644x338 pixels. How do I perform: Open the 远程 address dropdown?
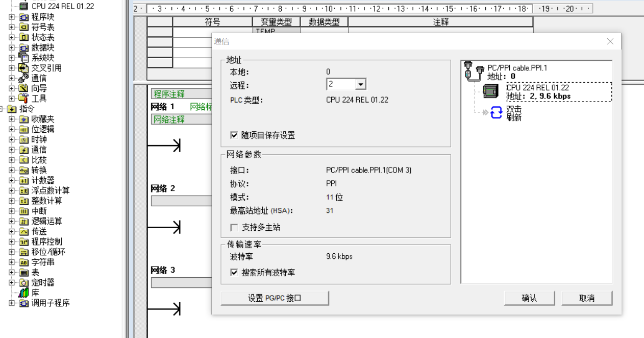point(361,84)
